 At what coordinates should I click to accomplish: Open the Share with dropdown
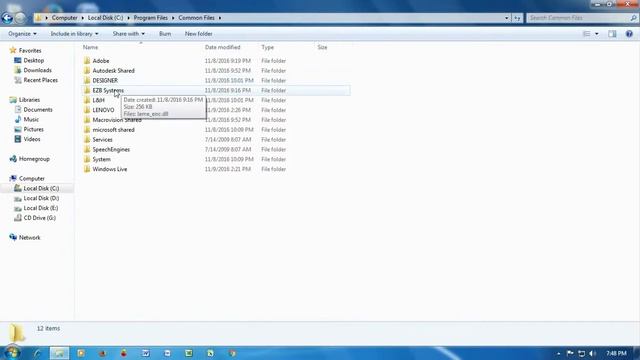[129, 34]
